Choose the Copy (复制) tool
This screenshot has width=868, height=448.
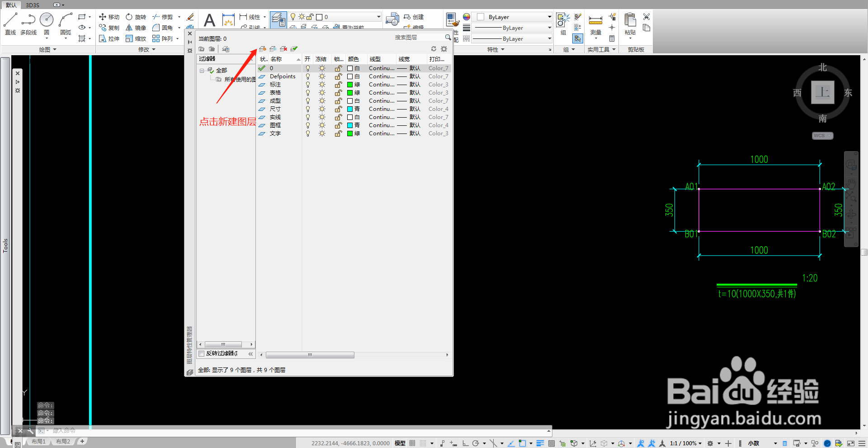click(109, 28)
